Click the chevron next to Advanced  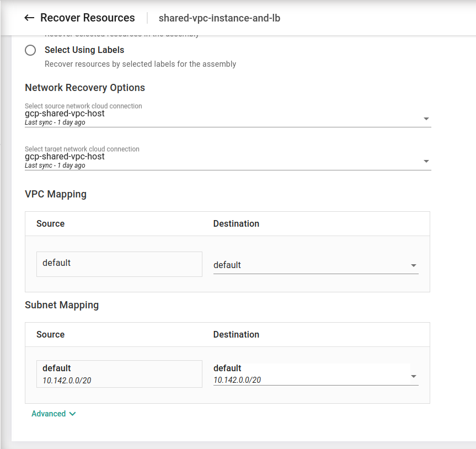[73, 414]
